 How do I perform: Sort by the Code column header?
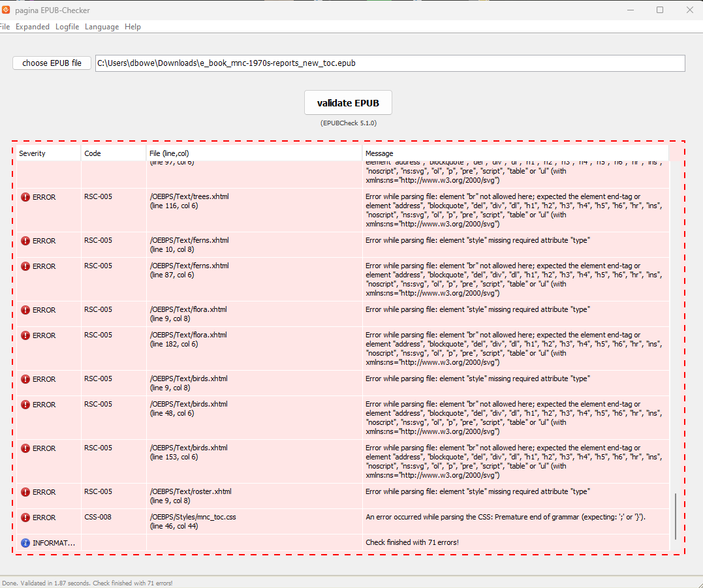pos(114,153)
